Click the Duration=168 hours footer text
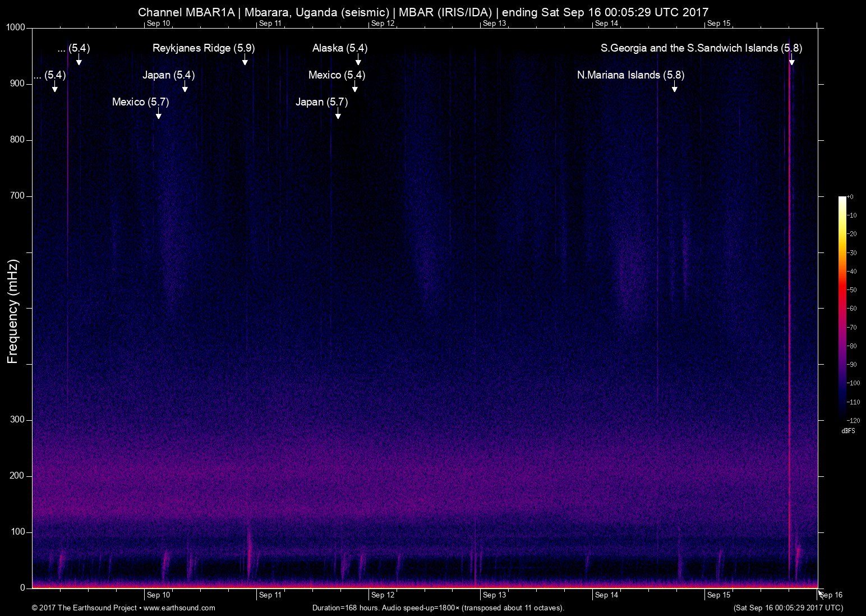The image size is (866, 616). pyautogui.click(x=437, y=608)
